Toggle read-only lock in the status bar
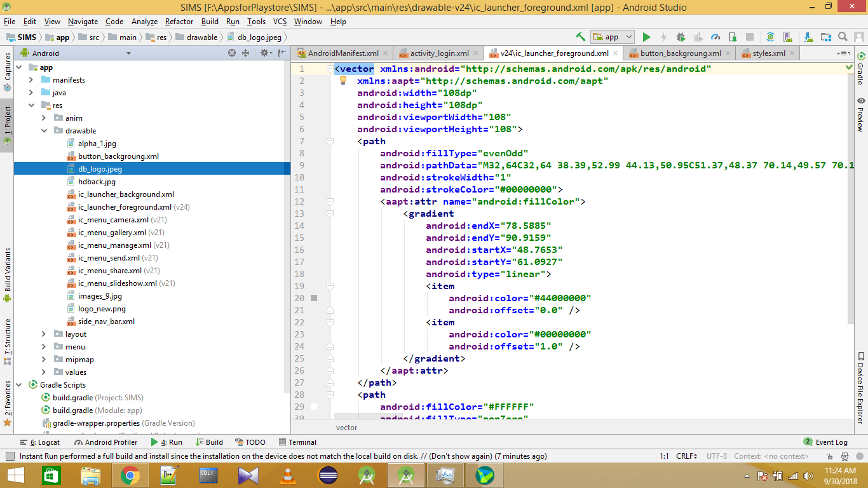 coord(831,456)
